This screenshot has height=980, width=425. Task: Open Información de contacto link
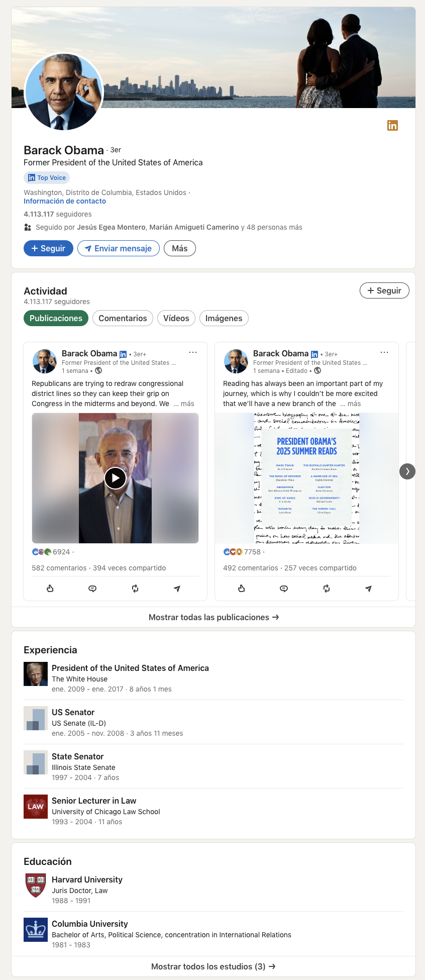[65, 201]
